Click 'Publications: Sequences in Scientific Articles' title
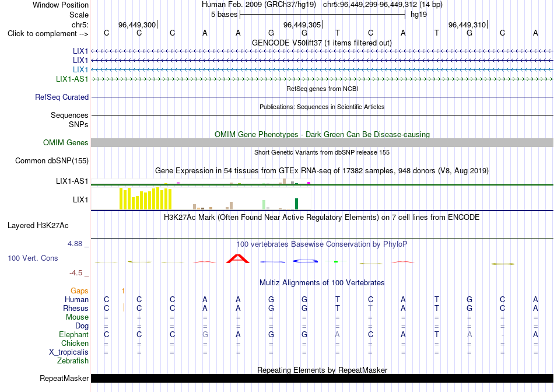The image size is (554, 392). click(x=322, y=107)
